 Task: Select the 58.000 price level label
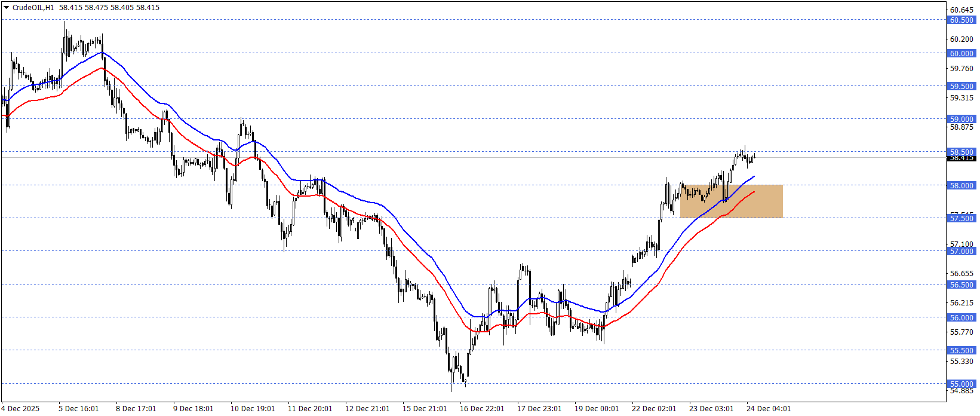click(961, 185)
